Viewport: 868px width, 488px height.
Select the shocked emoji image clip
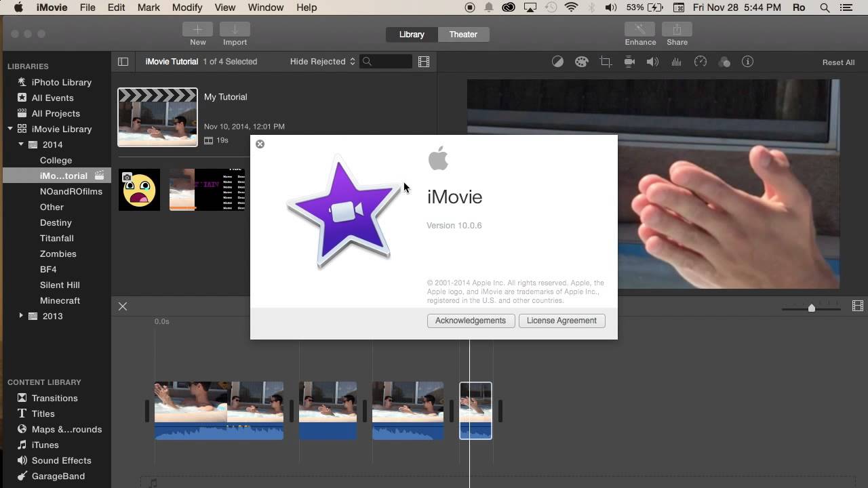pos(139,190)
